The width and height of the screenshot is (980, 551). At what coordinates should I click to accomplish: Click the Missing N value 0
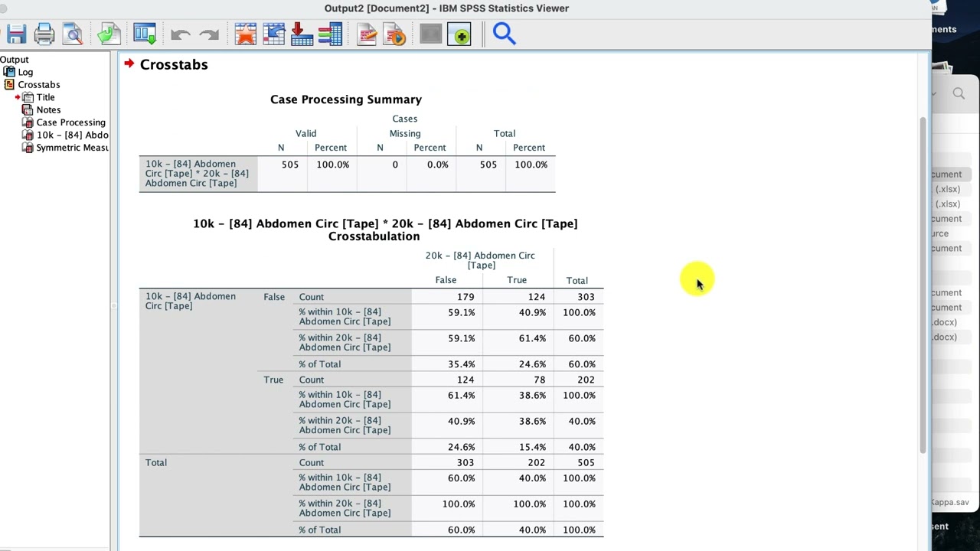coord(395,165)
